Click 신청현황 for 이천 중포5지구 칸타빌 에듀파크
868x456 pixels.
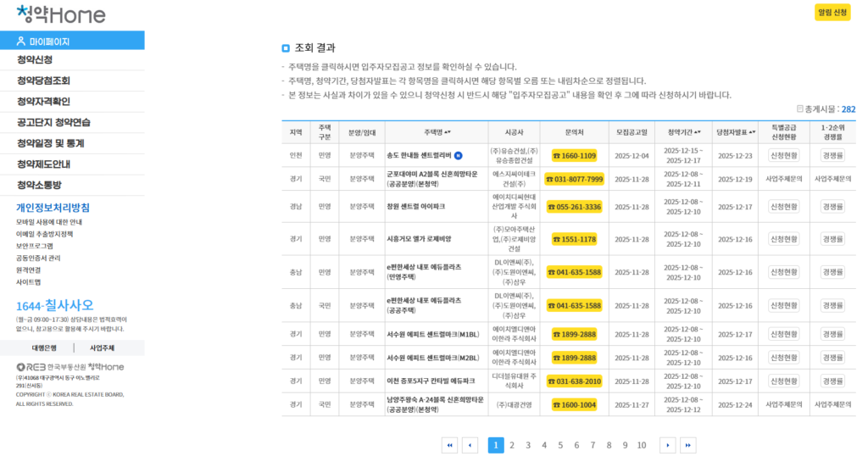coord(784,381)
